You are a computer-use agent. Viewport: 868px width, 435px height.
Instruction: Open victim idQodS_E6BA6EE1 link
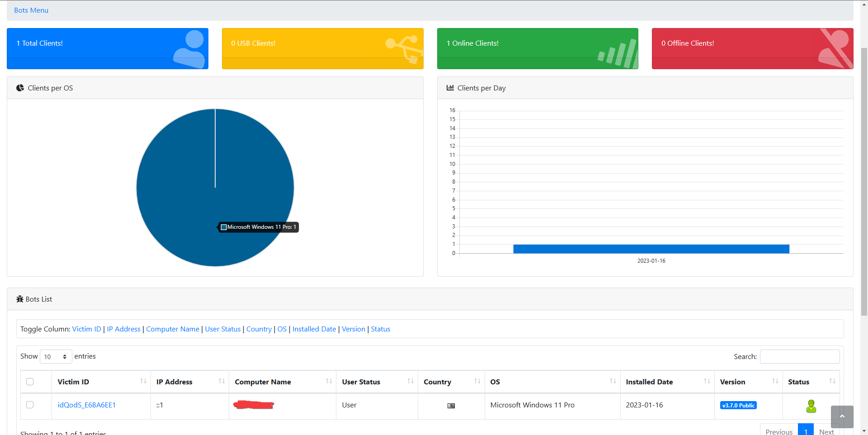(87, 405)
